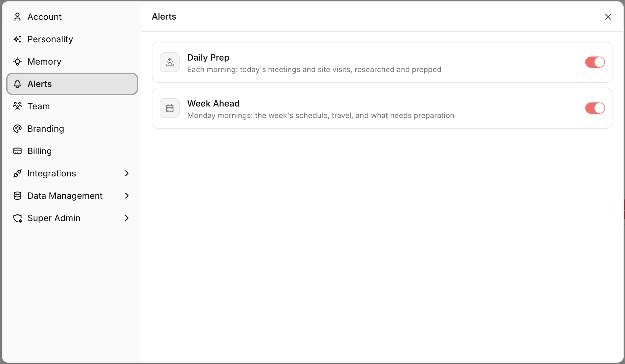
Task: Go to Personality settings
Action: 72,39
